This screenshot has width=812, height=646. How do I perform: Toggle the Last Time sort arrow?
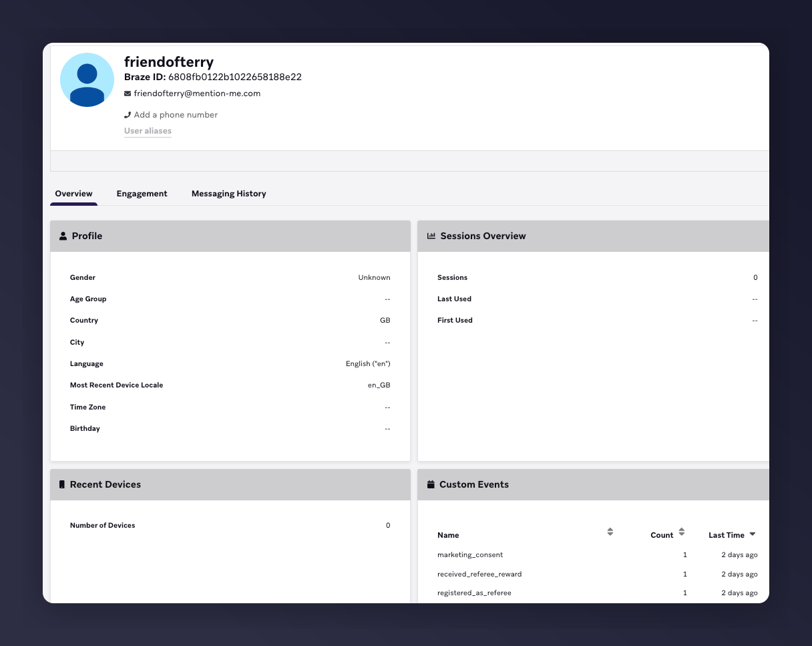(x=753, y=534)
